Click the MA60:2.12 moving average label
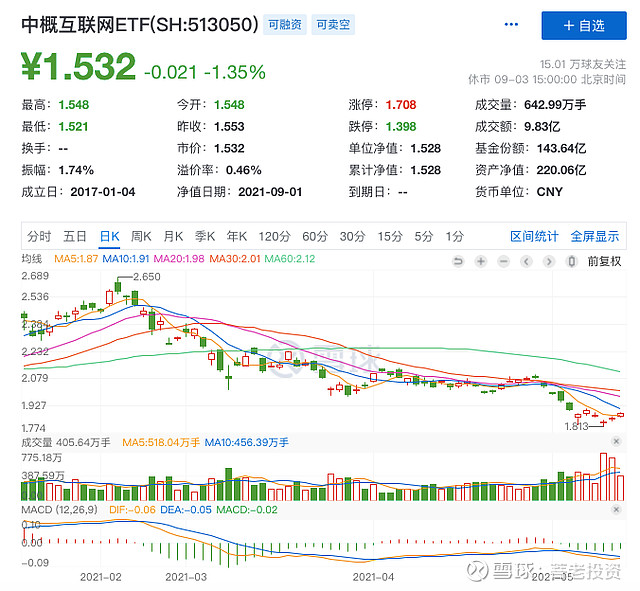 [x=290, y=259]
